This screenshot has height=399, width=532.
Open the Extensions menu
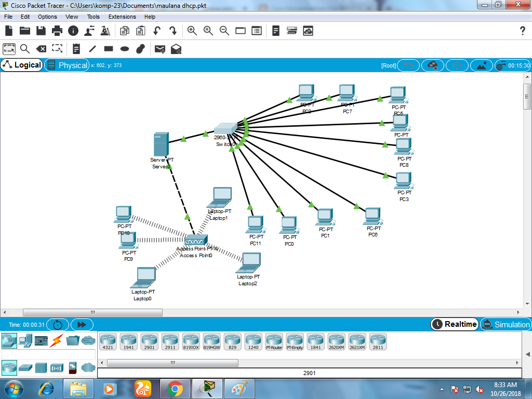click(122, 17)
